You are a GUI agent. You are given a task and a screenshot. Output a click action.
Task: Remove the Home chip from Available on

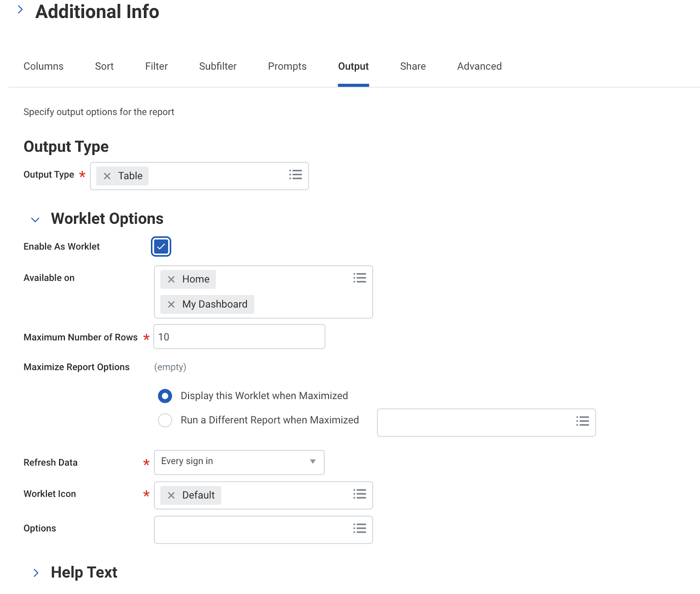171,279
